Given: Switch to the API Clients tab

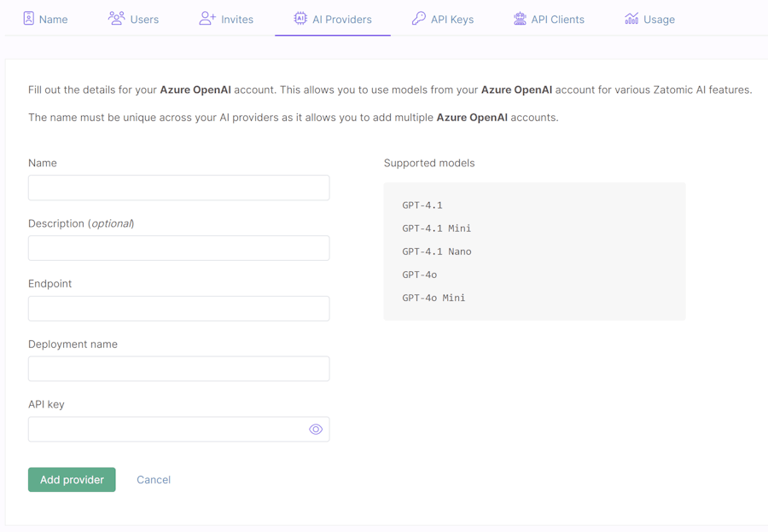Looking at the screenshot, I should coord(549,19).
